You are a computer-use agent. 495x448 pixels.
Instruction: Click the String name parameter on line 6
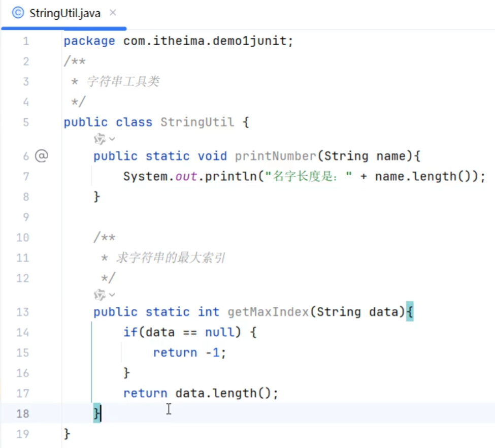pos(365,156)
